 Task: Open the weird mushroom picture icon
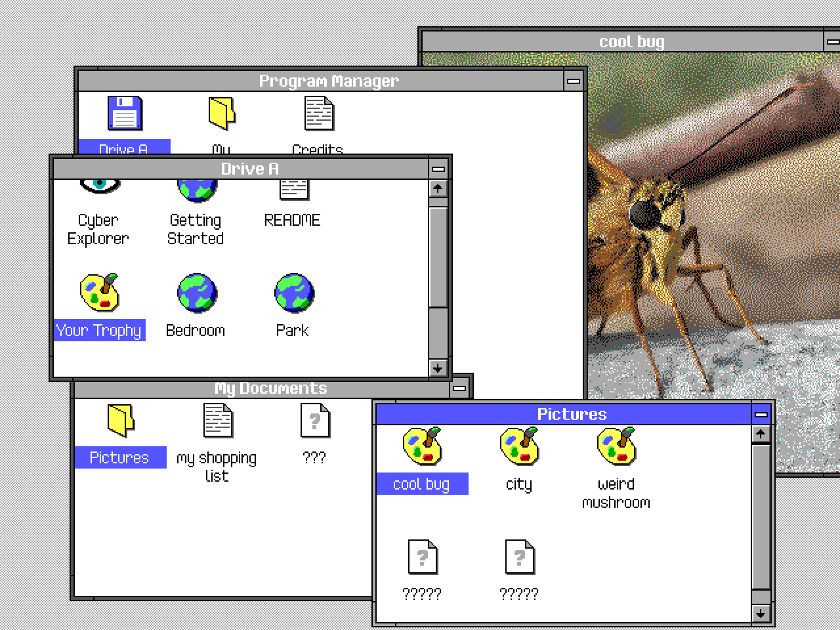616,446
